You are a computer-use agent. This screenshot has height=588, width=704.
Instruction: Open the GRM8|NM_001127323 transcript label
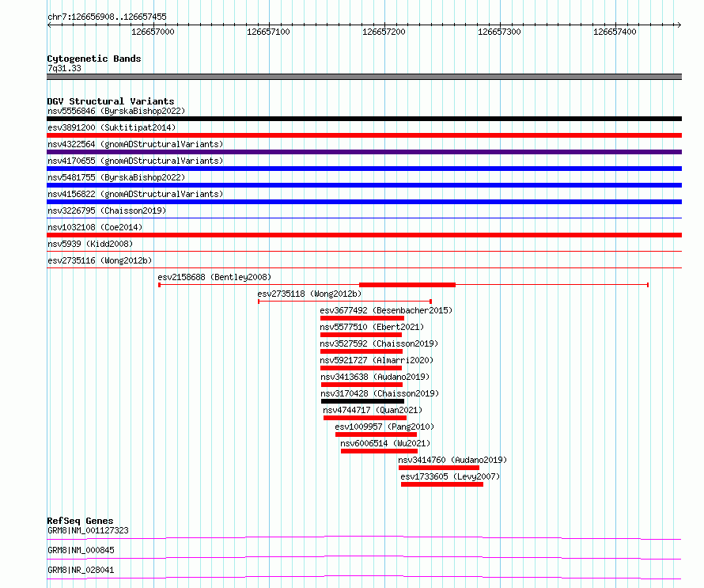(88, 530)
